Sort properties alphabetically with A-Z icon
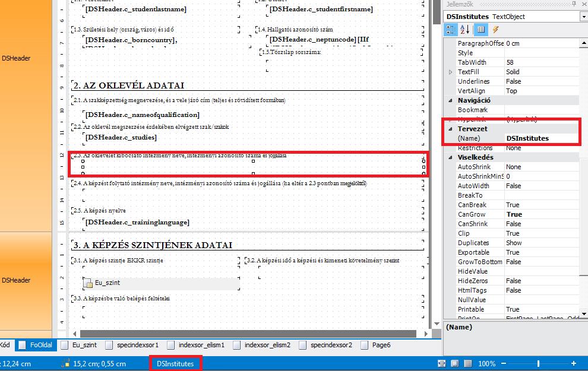This screenshot has width=588, height=371. pyautogui.click(x=464, y=30)
